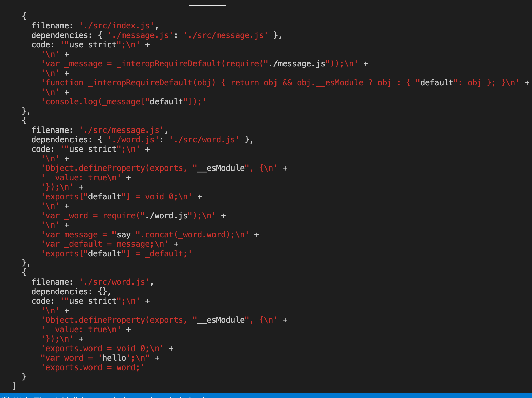Click the 'exports["default"] = _default;' line

[117, 254]
